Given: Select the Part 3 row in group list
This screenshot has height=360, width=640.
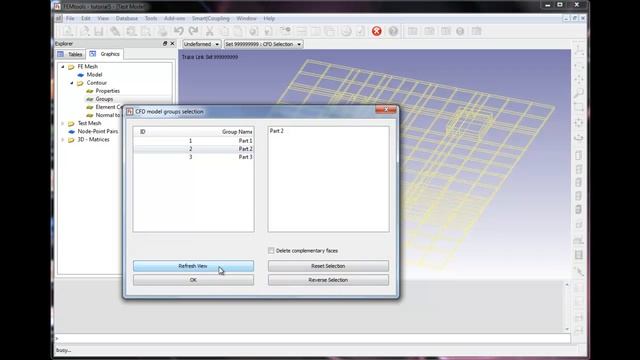Looking at the screenshot, I should [x=193, y=157].
